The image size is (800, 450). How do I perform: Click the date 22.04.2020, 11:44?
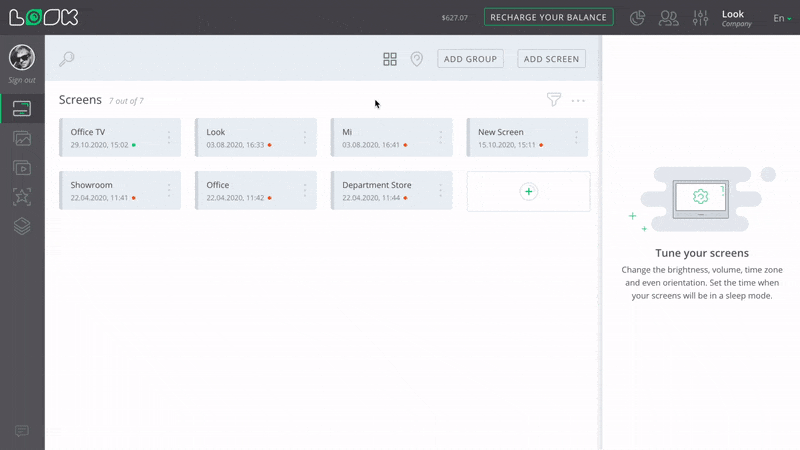click(371, 198)
